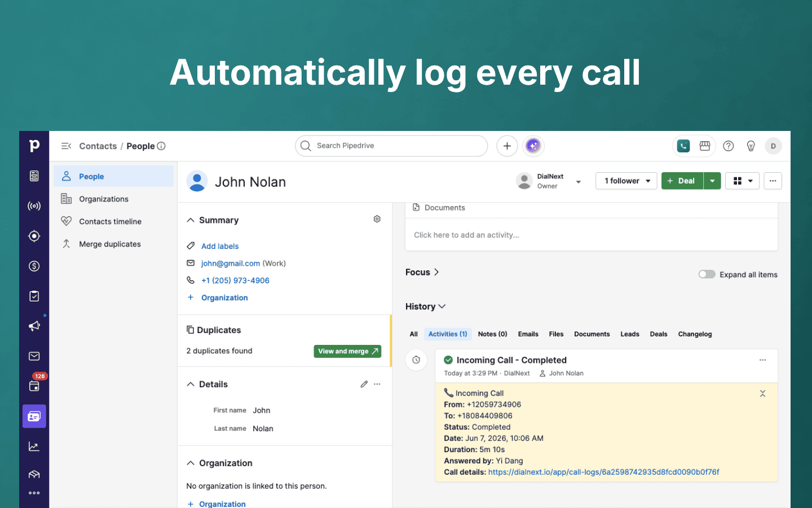Open Insights chart icon in sidebar

coord(34,446)
